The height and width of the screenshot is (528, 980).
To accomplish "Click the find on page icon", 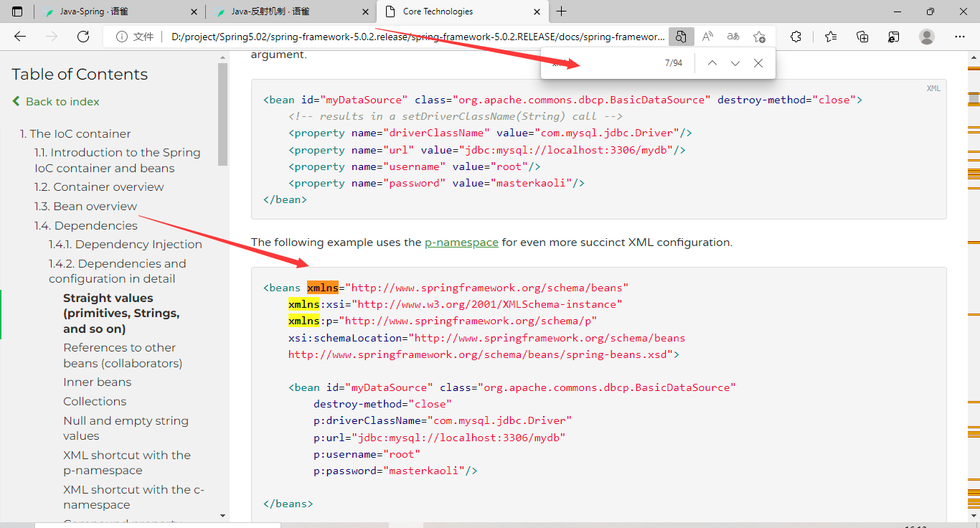I will point(682,37).
